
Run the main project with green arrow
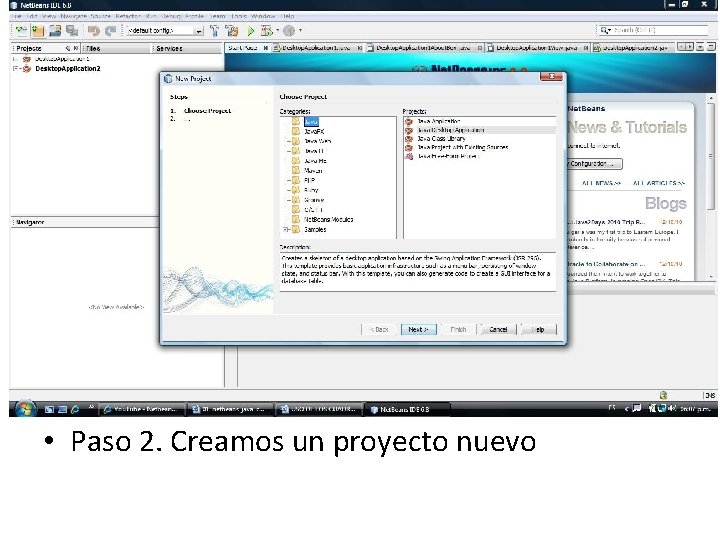click(x=250, y=31)
